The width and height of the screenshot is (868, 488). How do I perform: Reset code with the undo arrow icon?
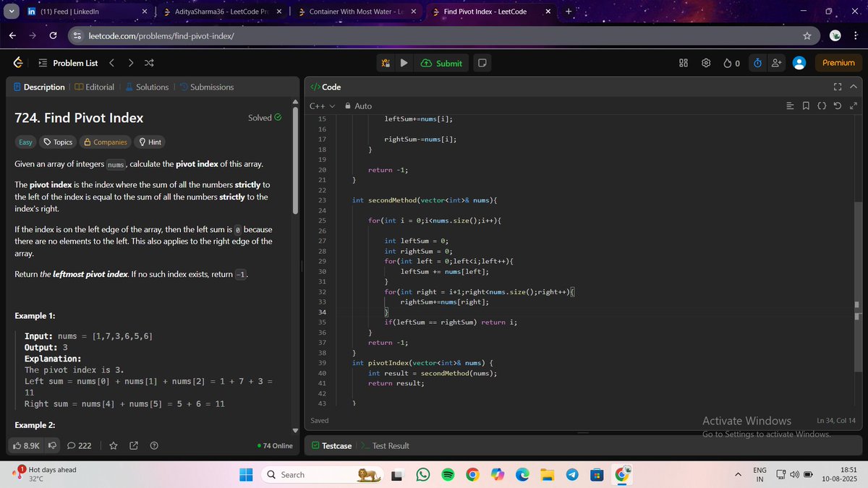tap(838, 106)
